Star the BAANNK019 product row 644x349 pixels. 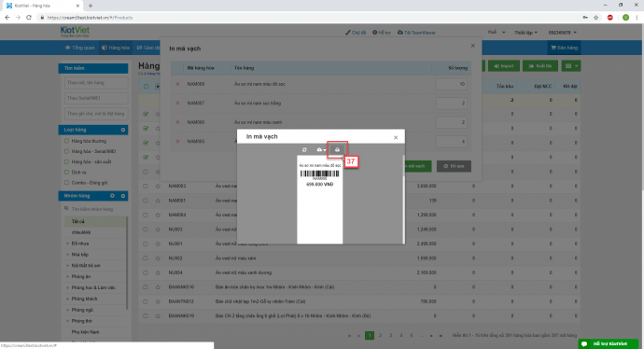point(158,315)
